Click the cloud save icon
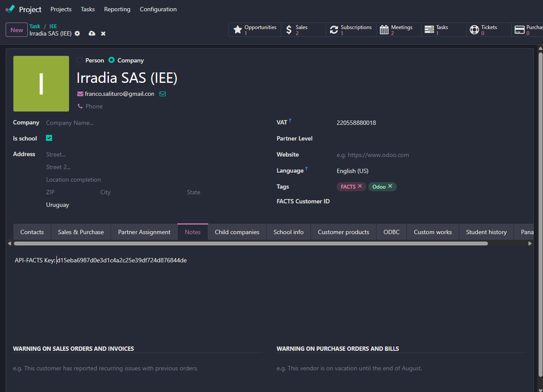 (x=92, y=33)
